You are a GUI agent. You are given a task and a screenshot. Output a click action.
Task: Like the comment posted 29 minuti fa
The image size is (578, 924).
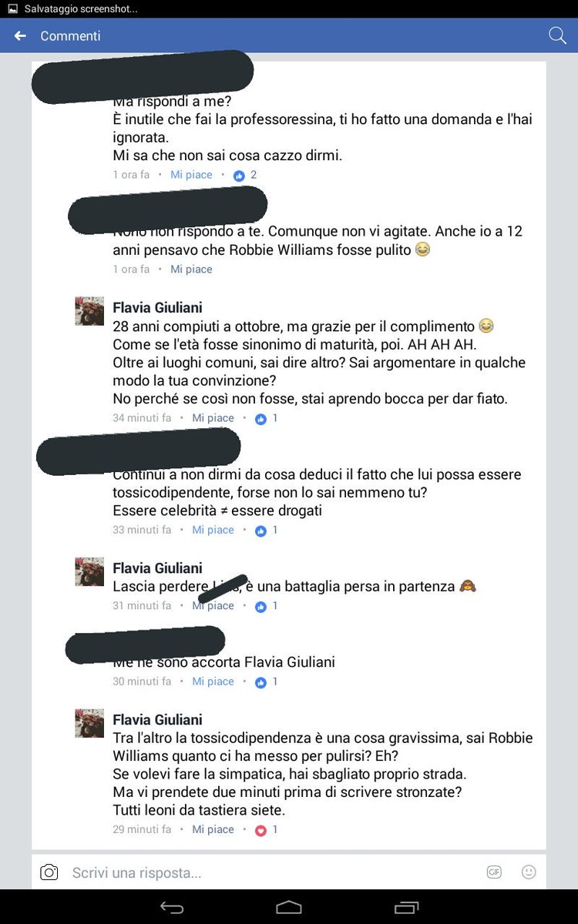[213, 829]
